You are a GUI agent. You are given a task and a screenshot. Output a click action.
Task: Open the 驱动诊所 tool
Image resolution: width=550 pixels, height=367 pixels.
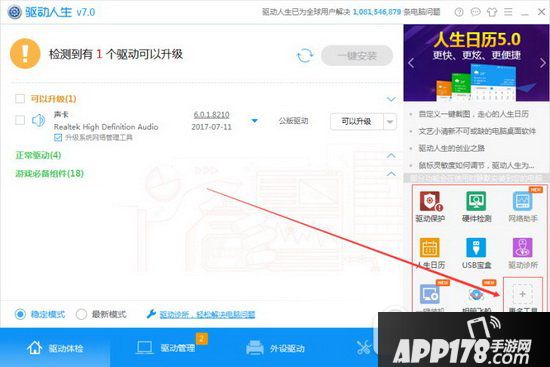click(523, 253)
